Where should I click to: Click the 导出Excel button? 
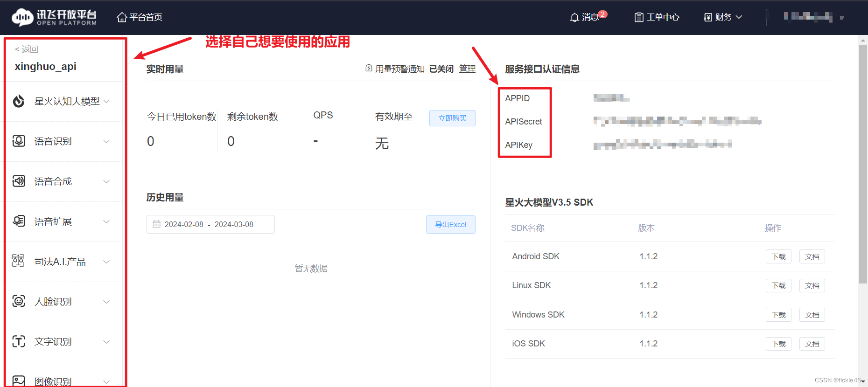(x=450, y=224)
